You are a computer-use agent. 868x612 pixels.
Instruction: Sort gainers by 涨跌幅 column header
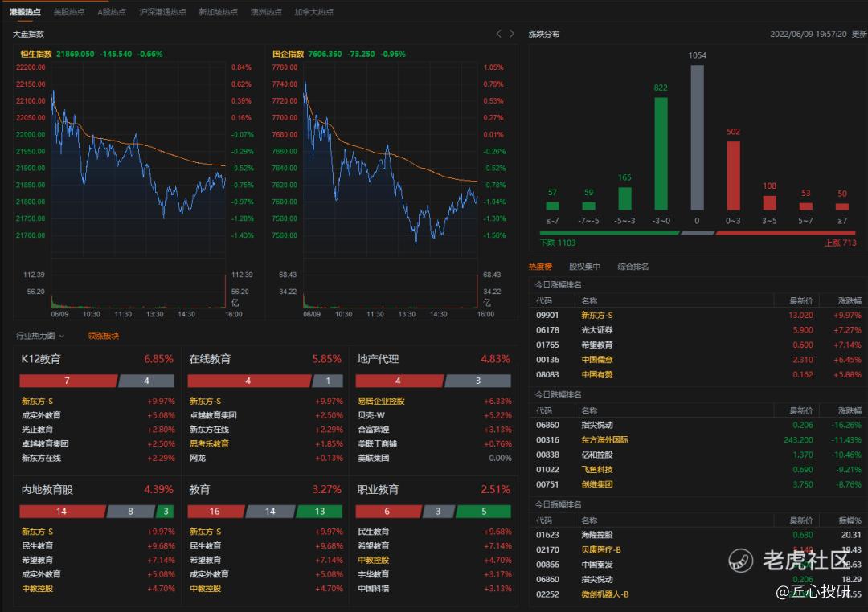coord(850,300)
